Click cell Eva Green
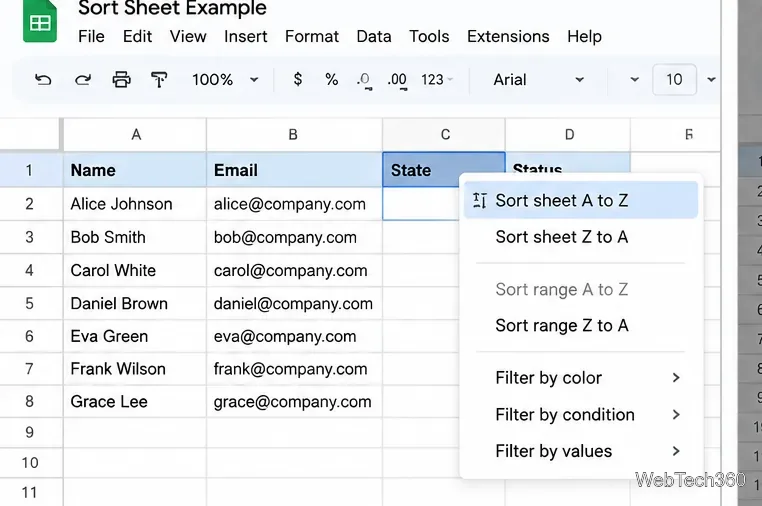The image size is (762, 506). click(135, 336)
